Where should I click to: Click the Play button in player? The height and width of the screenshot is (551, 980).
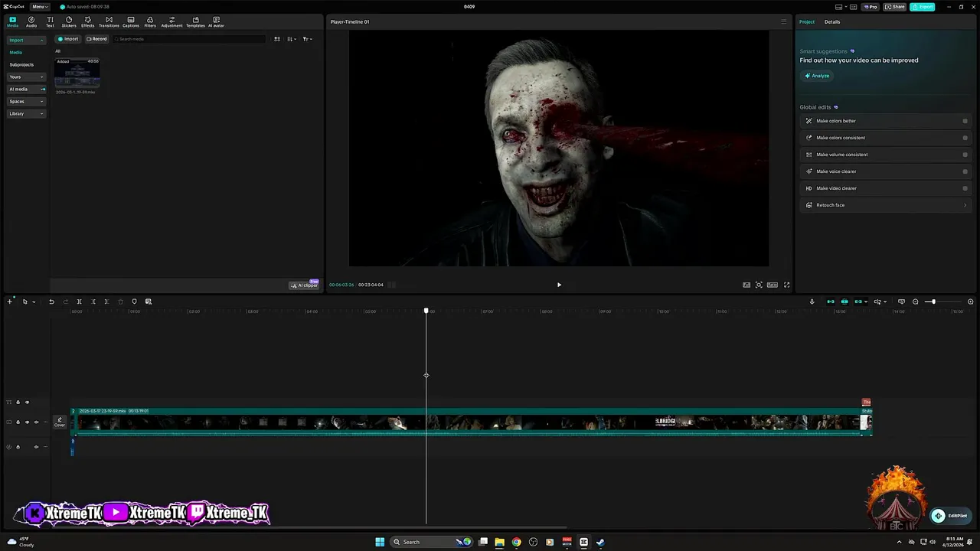559,285
